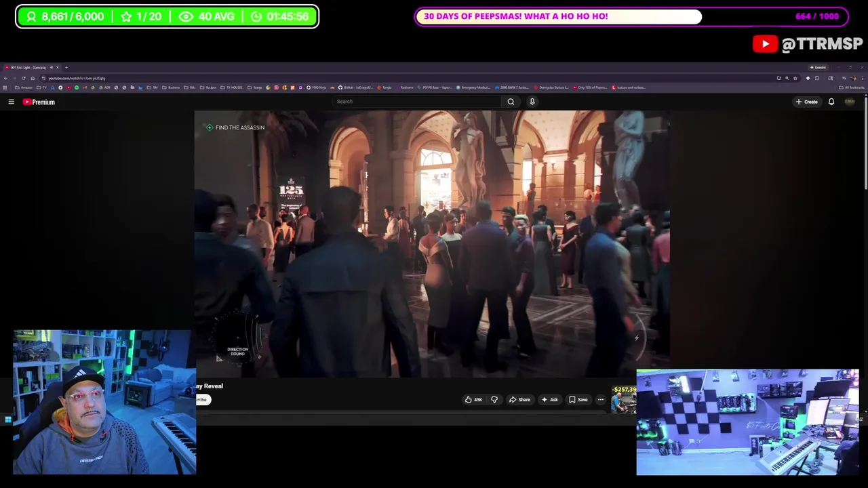The height and width of the screenshot is (488, 868).
Task: Go forward in the browser
Action: [14, 78]
